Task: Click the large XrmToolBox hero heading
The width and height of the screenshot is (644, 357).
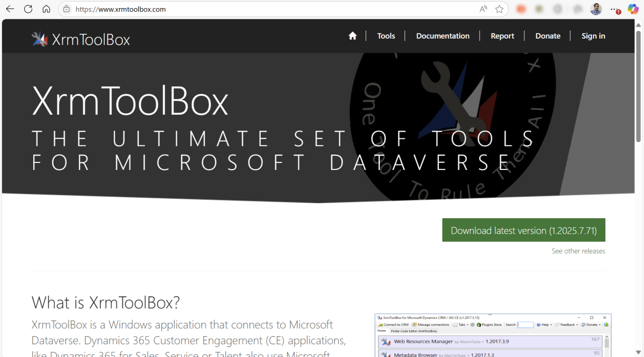Action: [130, 100]
